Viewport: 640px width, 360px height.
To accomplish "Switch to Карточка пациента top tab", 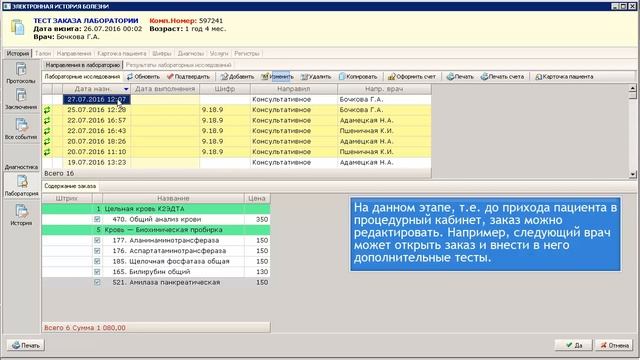I will [122, 53].
